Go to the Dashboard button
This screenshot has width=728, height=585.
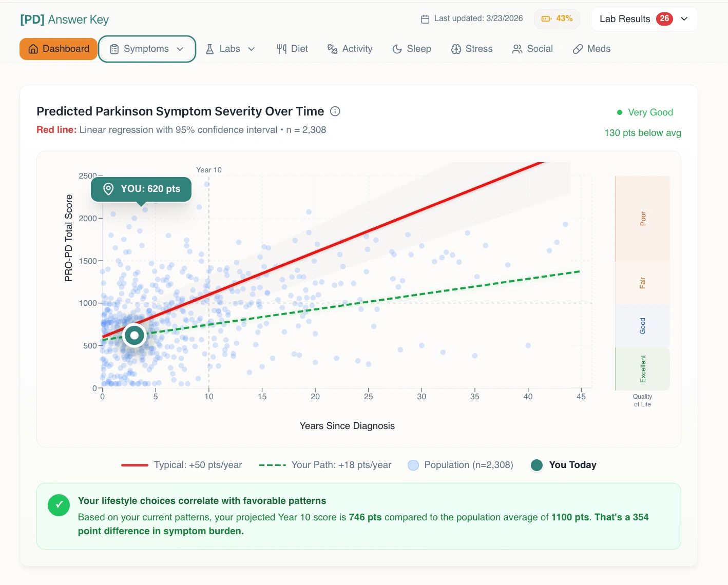[59, 49]
